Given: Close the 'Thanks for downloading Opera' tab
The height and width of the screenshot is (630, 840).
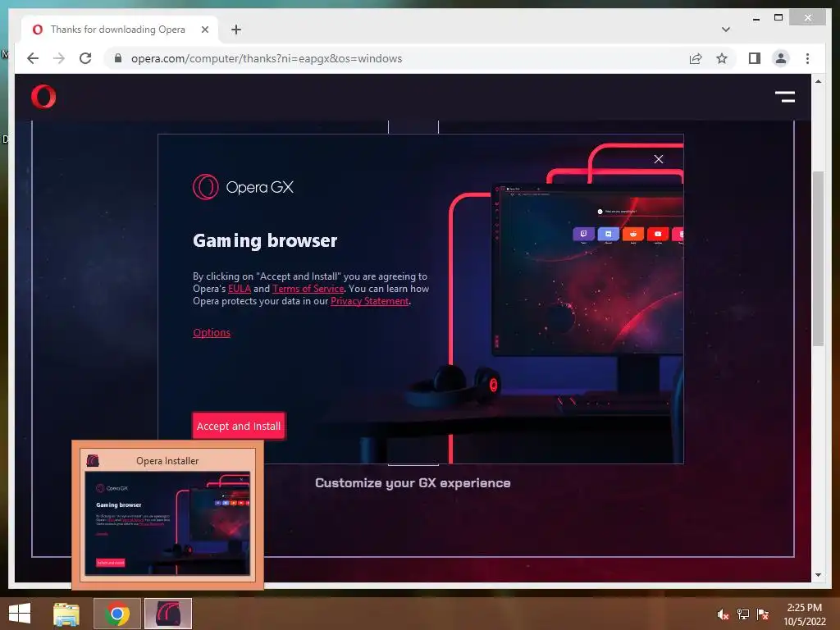Looking at the screenshot, I should pyautogui.click(x=204, y=30).
